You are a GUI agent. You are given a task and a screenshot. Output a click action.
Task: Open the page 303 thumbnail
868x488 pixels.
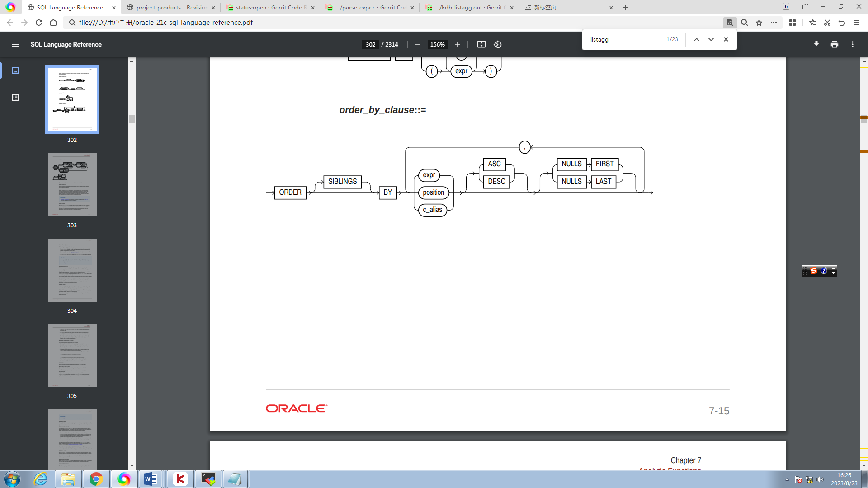point(72,185)
